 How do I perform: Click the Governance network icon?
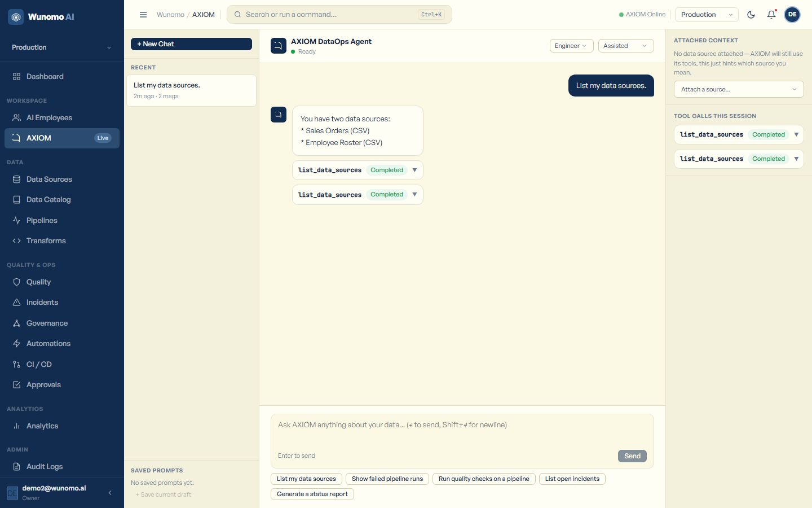[16, 323]
